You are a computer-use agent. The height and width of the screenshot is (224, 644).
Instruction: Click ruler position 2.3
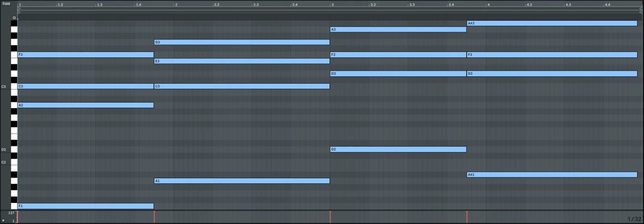[x=256, y=5]
